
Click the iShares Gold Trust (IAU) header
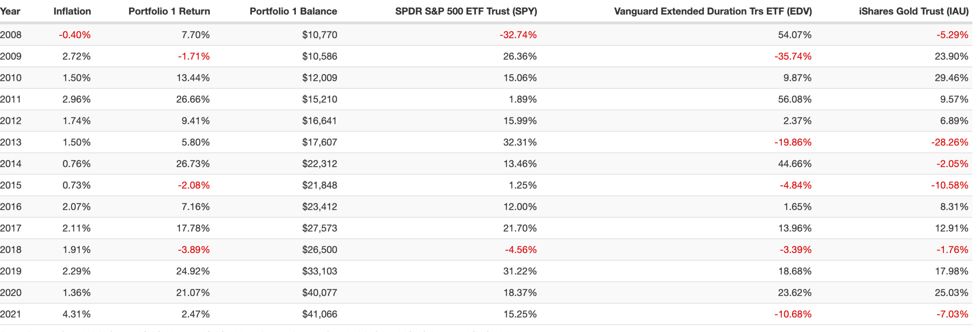[913, 11]
